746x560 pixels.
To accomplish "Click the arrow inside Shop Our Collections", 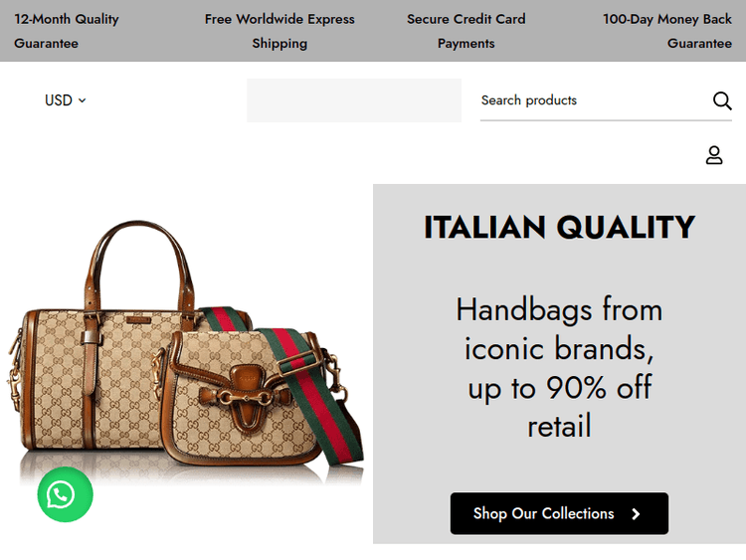I will (x=636, y=514).
